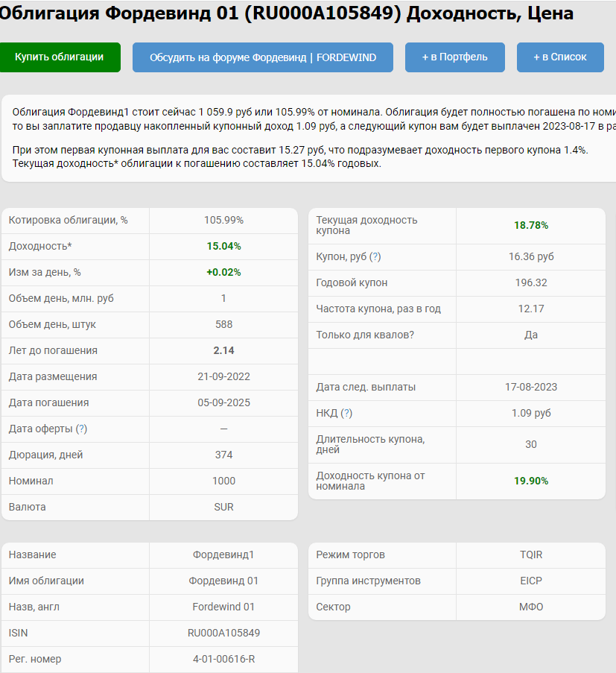
Task: Click the green 'Купить облигации' button
Action: pyautogui.click(x=60, y=57)
